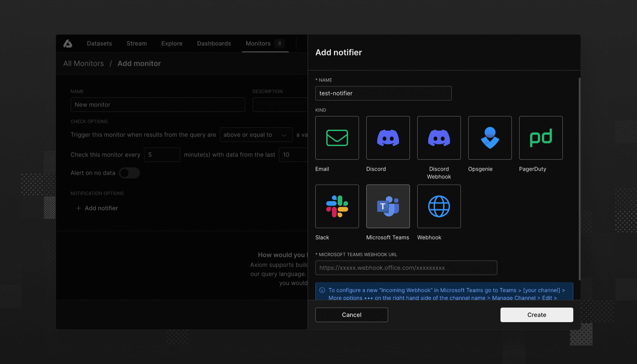Cancel adding the notifier
The image size is (637, 364).
click(351, 314)
